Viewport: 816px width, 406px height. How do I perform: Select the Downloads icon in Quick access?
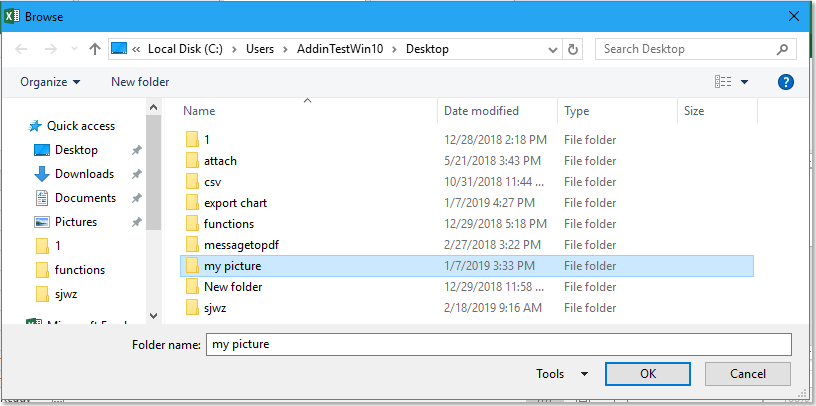pos(42,174)
